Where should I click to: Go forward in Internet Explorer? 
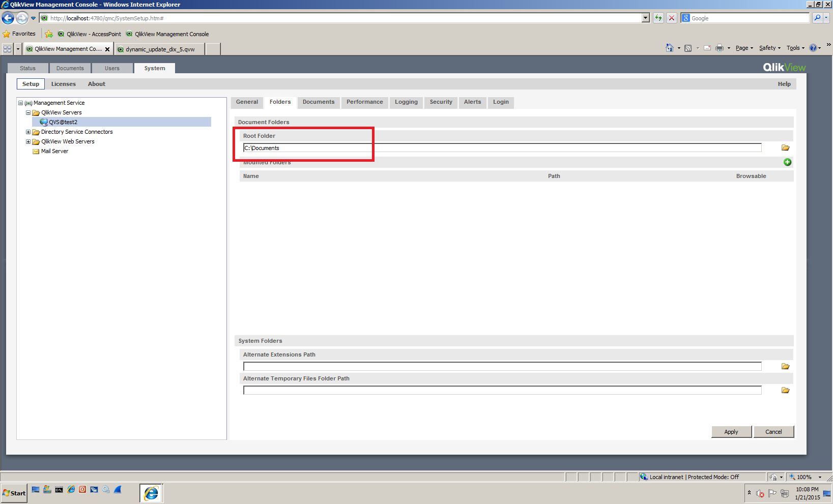tap(22, 18)
